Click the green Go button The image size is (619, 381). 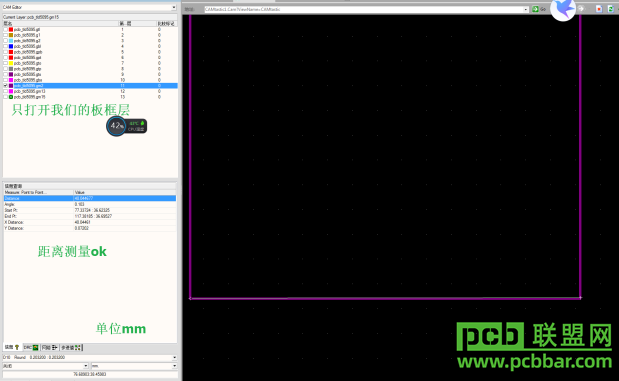pyautogui.click(x=539, y=9)
